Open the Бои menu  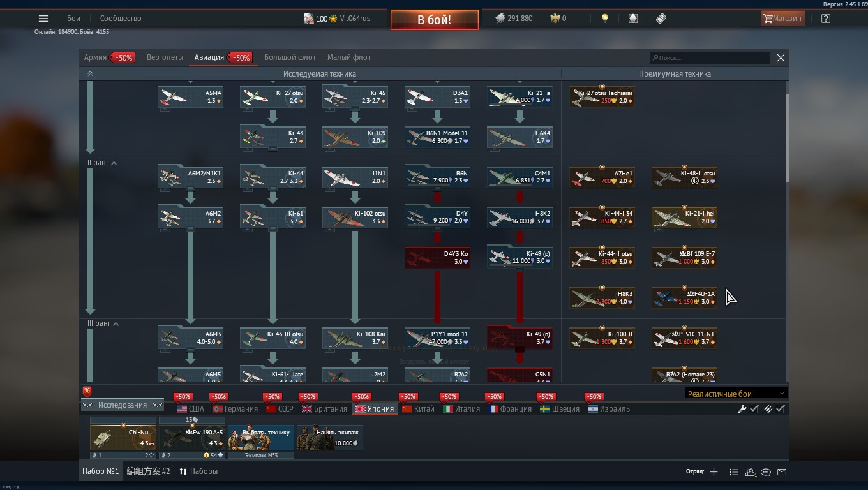[73, 19]
